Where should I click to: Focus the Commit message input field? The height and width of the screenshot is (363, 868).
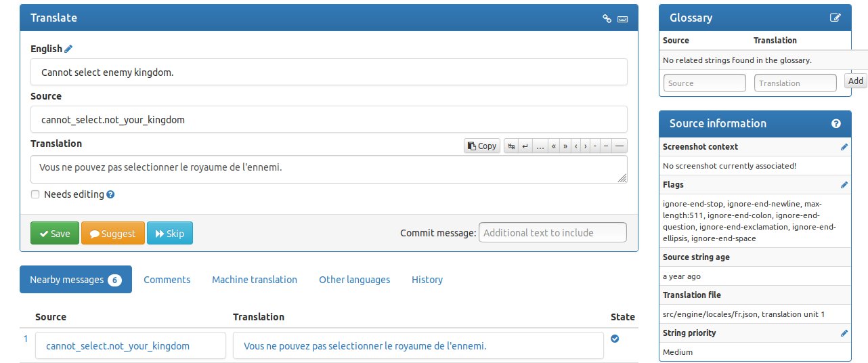[x=552, y=232]
